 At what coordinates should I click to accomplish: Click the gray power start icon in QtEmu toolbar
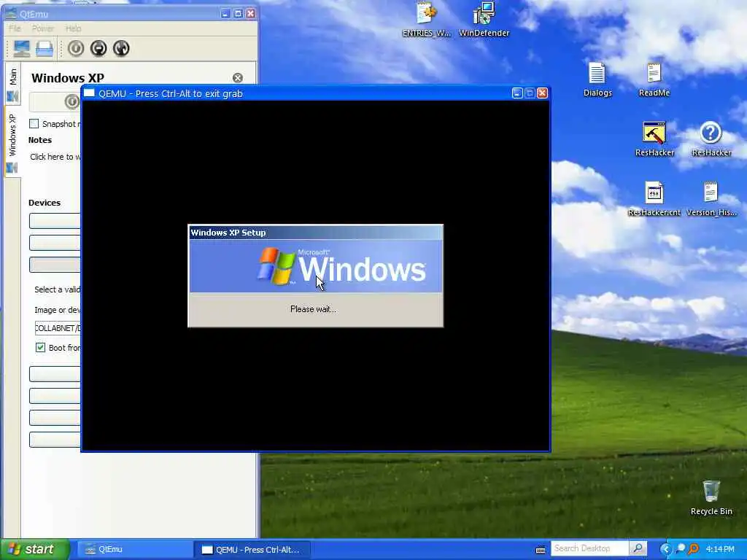pos(76,48)
